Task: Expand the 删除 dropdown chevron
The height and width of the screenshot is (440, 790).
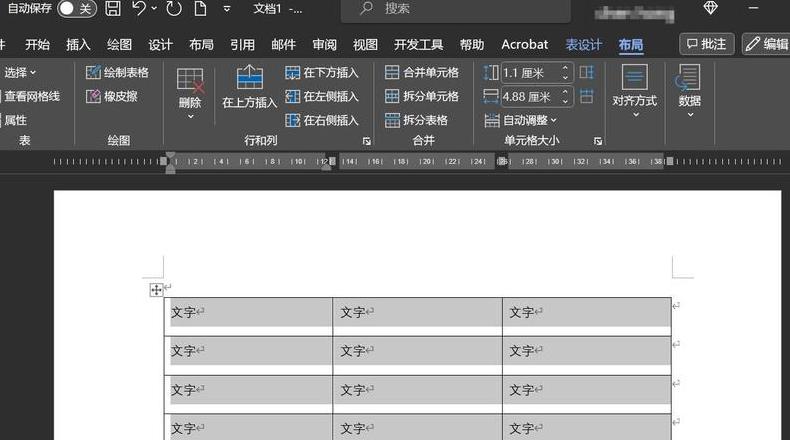Action: click(x=190, y=116)
